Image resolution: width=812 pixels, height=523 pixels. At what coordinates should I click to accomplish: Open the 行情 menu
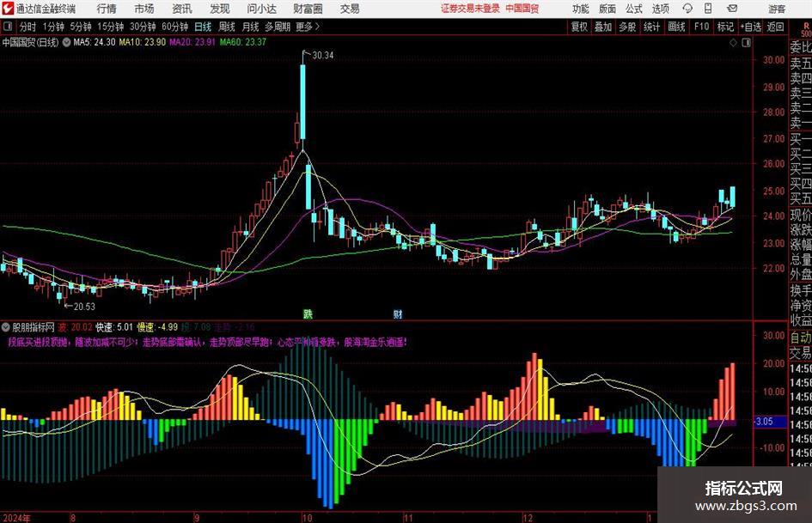click(107, 9)
